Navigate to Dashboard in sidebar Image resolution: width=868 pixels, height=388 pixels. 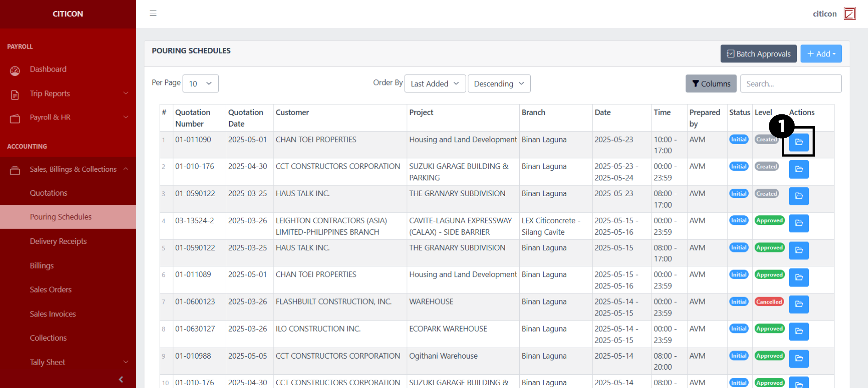click(48, 69)
